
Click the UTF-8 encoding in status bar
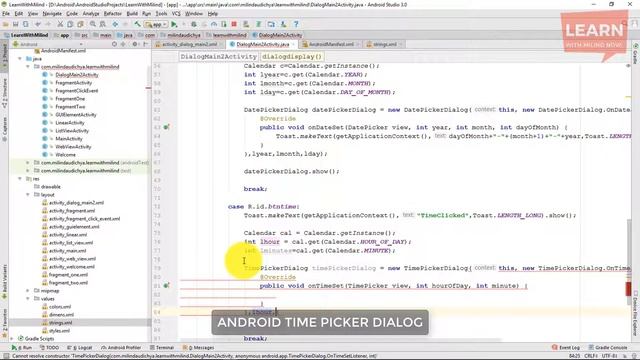(x=610, y=356)
